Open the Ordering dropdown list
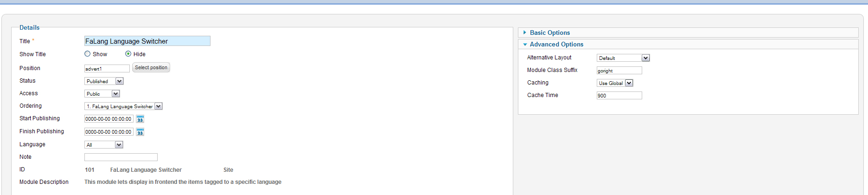This screenshot has width=868, height=195. point(123,106)
